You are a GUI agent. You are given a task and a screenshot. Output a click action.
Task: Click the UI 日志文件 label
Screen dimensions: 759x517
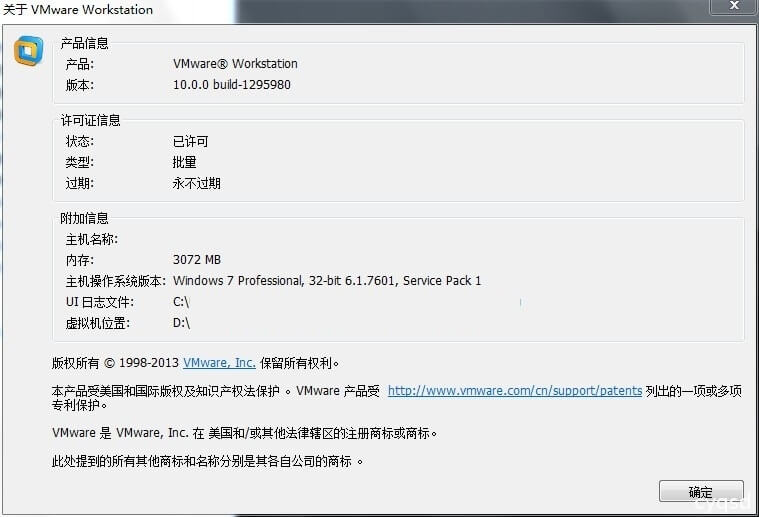coord(100,302)
